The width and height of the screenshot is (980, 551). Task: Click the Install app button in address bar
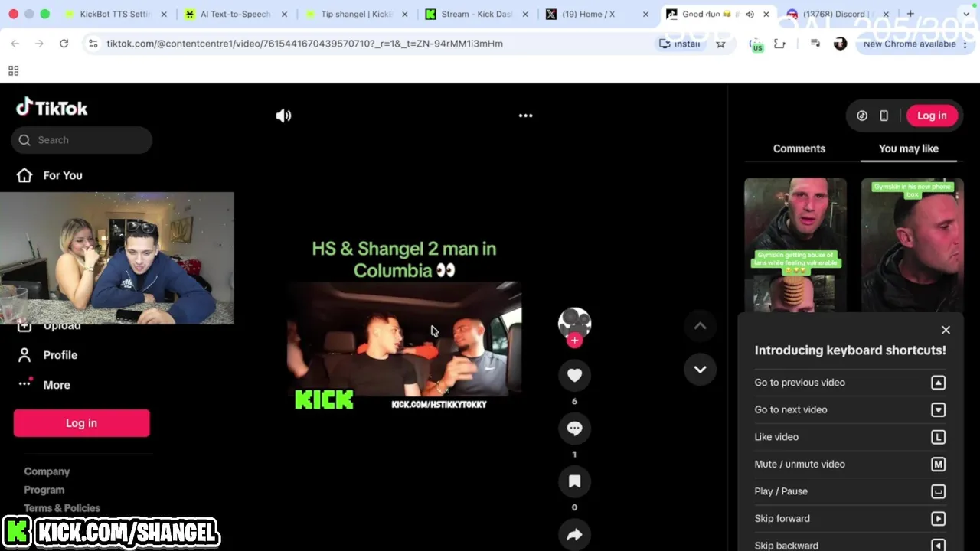coord(681,44)
